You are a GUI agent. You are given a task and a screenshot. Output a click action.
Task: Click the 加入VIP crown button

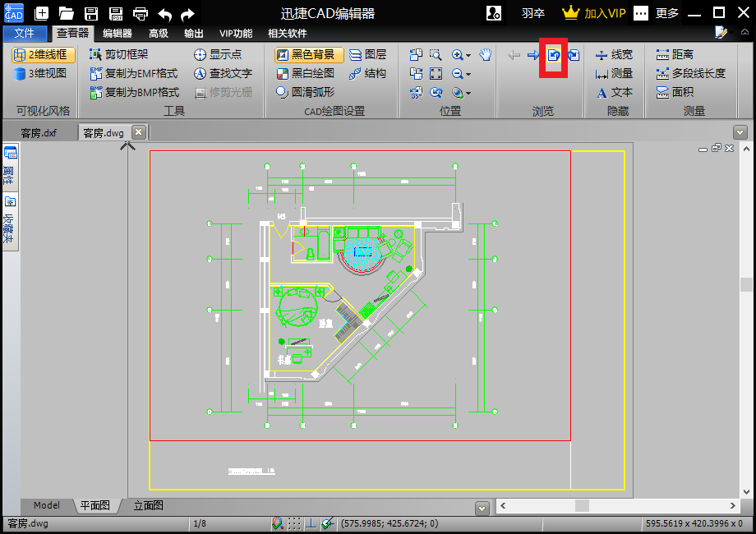pos(594,13)
